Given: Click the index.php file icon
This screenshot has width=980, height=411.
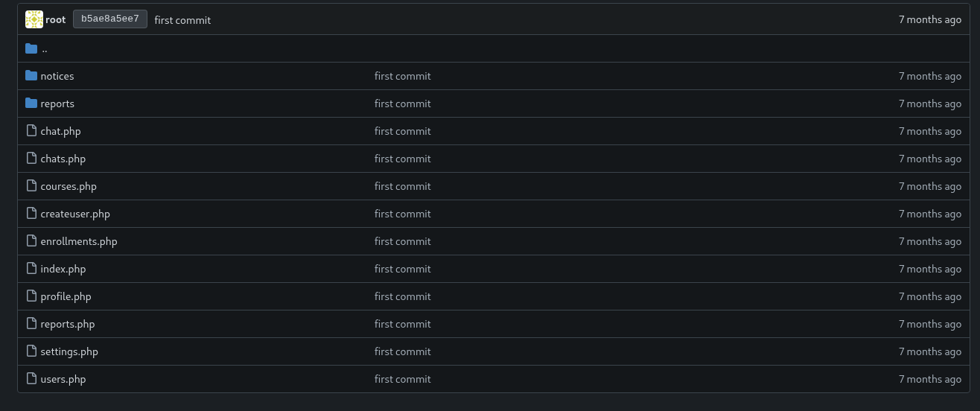Looking at the screenshot, I should (x=31, y=269).
